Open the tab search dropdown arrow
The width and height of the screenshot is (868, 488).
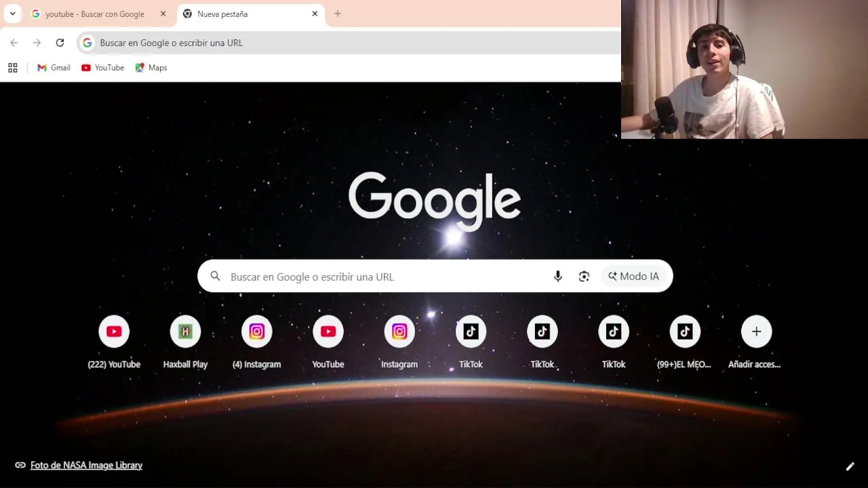click(x=12, y=14)
